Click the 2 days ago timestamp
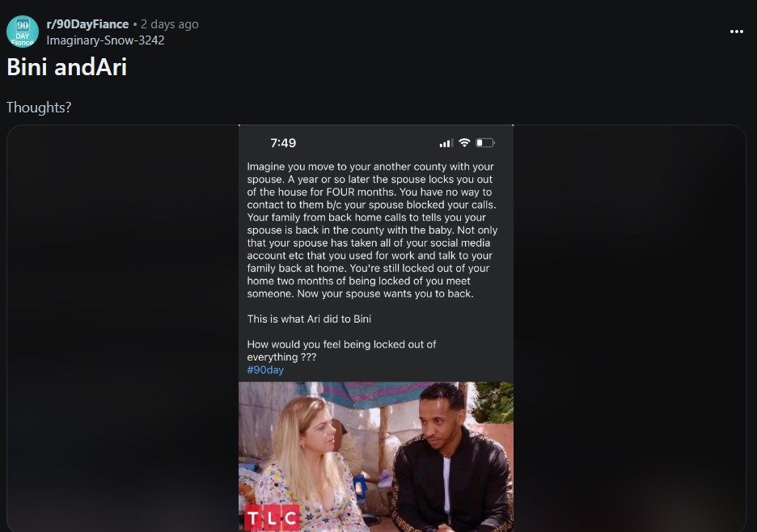 (x=170, y=24)
